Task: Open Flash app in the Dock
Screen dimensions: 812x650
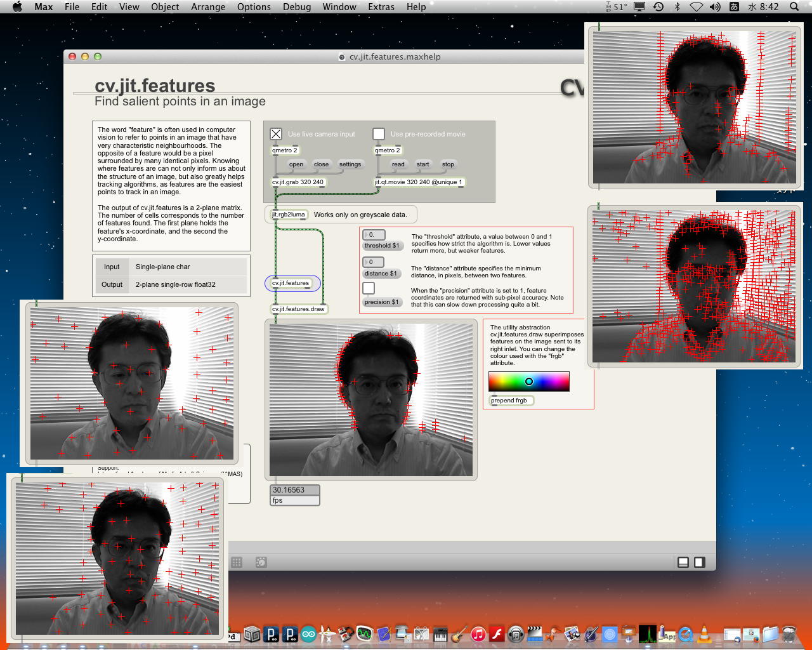Action: point(497,633)
